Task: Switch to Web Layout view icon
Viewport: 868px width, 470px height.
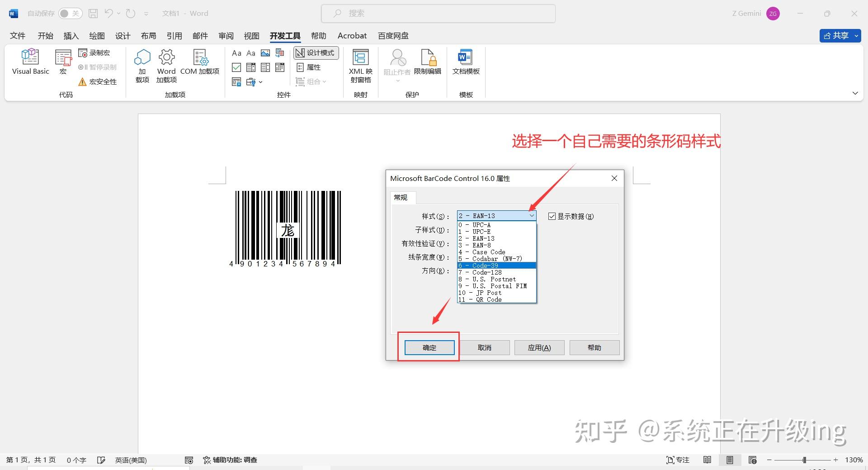Action: pos(752,460)
